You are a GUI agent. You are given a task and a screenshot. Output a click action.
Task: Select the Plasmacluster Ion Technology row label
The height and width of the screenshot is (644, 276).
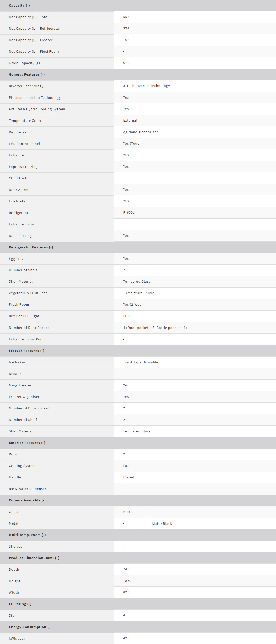(35, 98)
